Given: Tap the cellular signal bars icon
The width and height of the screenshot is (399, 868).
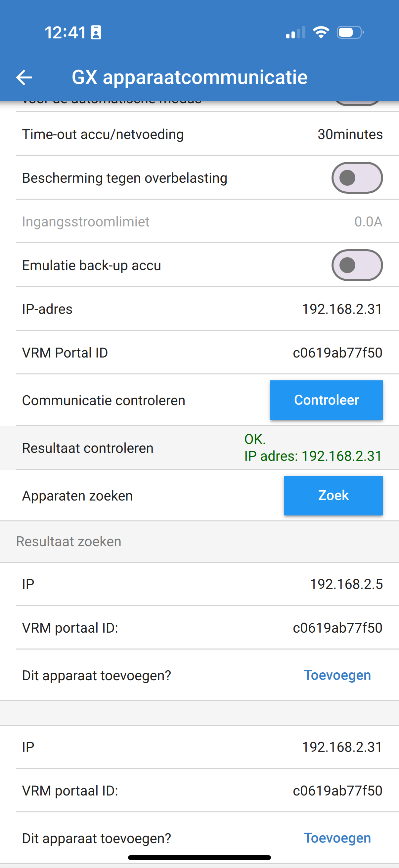Looking at the screenshot, I should tap(296, 33).
